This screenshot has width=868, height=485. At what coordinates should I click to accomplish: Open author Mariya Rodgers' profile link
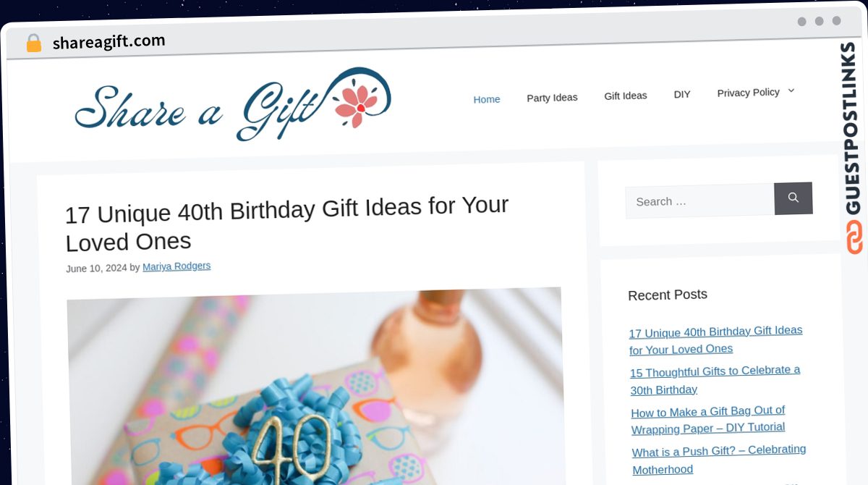click(176, 266)
